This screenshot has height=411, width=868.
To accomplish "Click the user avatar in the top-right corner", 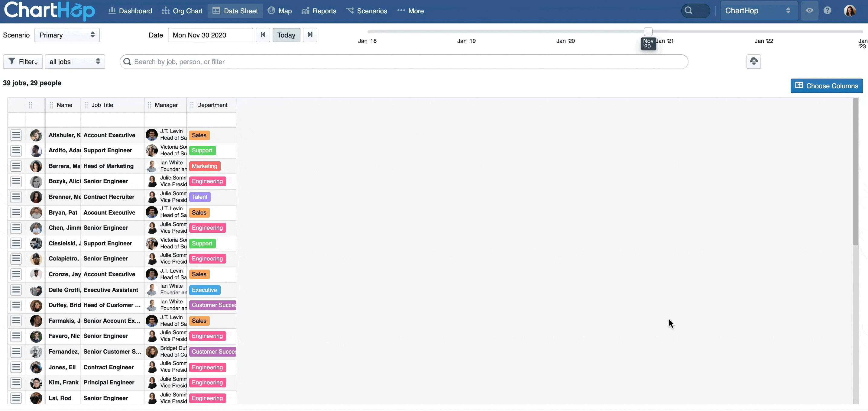I will pyautogui.click(x=850, y=11).
